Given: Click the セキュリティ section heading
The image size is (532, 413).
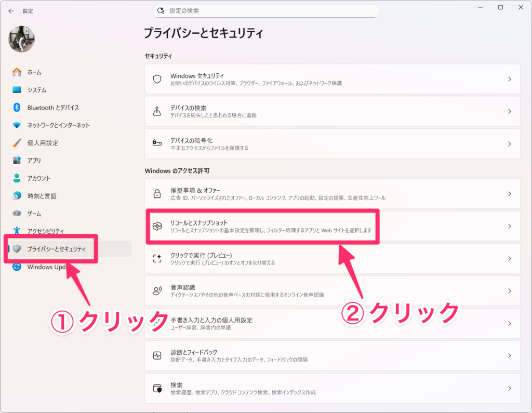Looking at the screenshot, I should pos(158,56).
